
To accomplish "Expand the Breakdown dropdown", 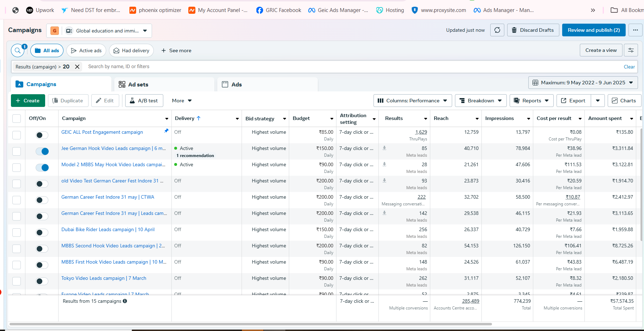I will (481, 101).
